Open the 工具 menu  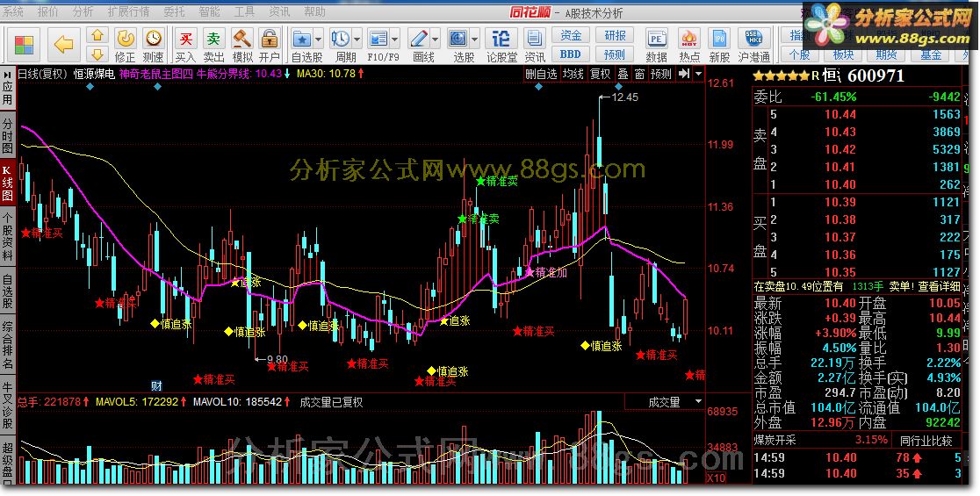click(x=244, y=12)
